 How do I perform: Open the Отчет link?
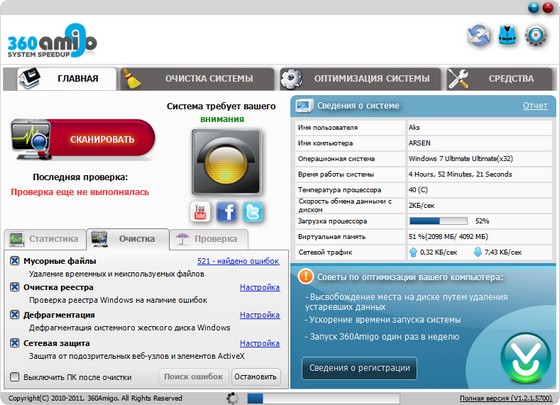(535, 106)
